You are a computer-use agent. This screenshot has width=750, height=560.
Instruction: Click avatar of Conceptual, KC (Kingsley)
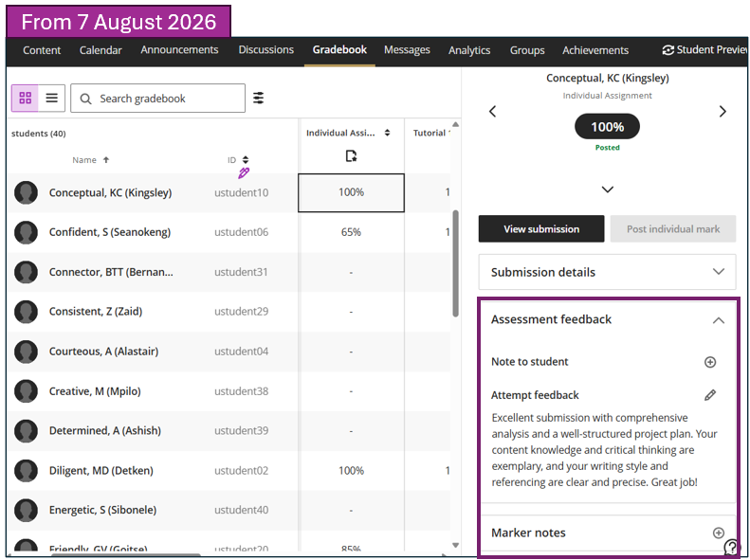point(26,192)
